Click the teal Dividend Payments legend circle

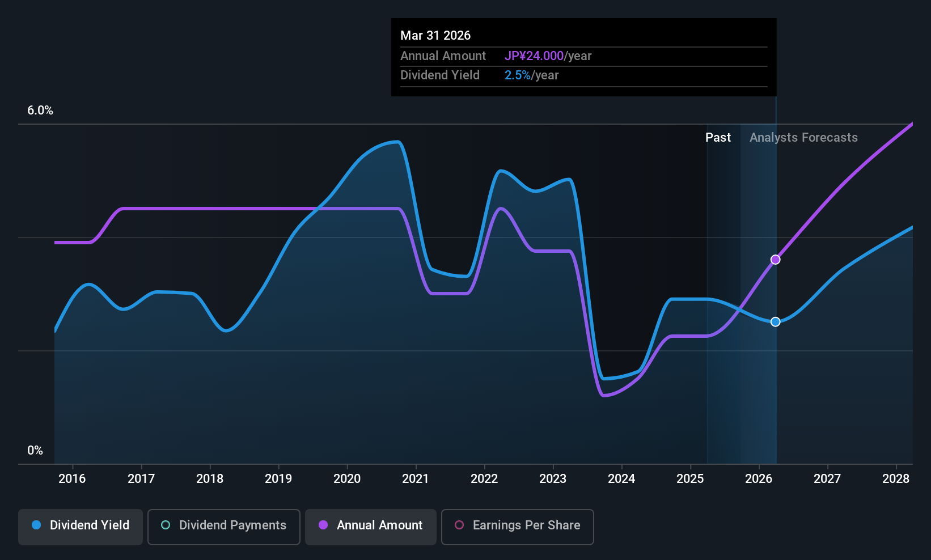coord(166,525)
